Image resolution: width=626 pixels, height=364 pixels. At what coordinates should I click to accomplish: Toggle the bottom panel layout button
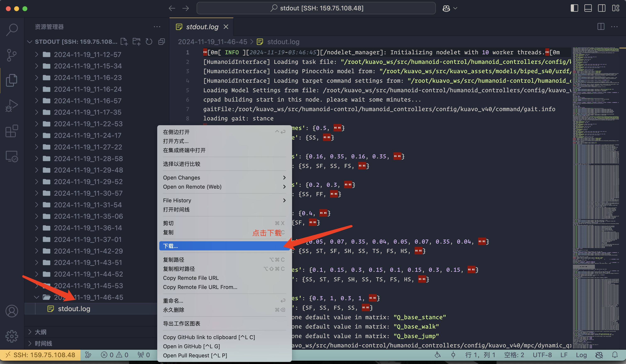pyautogui.click(x=588, y=8)
